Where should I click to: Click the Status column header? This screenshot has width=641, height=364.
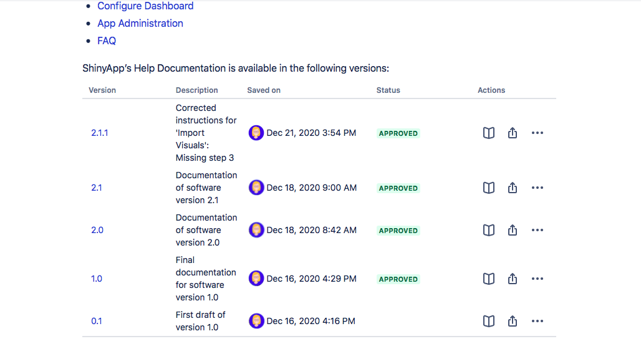(388, 90)
